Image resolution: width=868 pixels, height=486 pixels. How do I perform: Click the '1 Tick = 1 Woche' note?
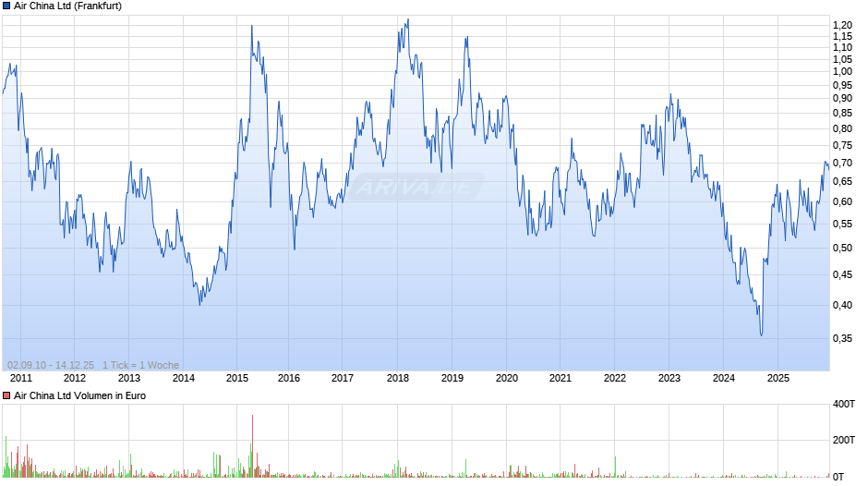click(140, 365)
